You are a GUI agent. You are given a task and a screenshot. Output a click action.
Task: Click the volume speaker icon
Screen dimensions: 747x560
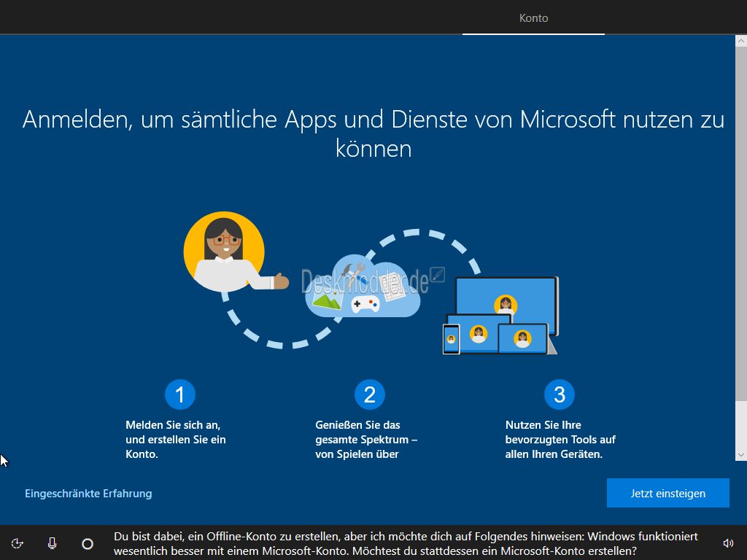(728, 543)
